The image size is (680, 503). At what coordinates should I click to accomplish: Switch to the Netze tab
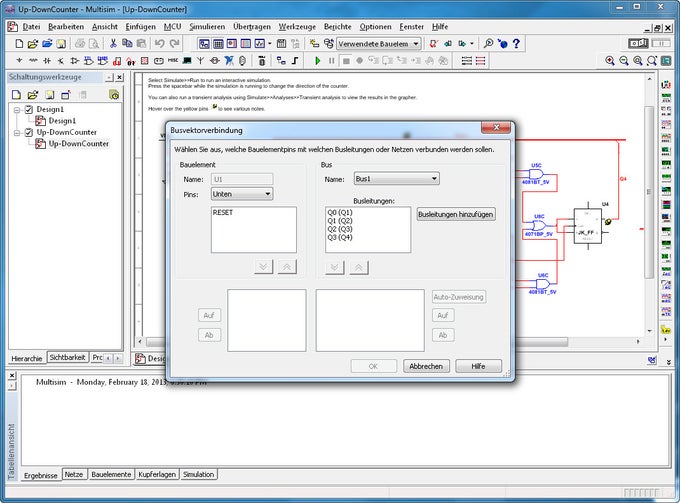click(74, 474)
